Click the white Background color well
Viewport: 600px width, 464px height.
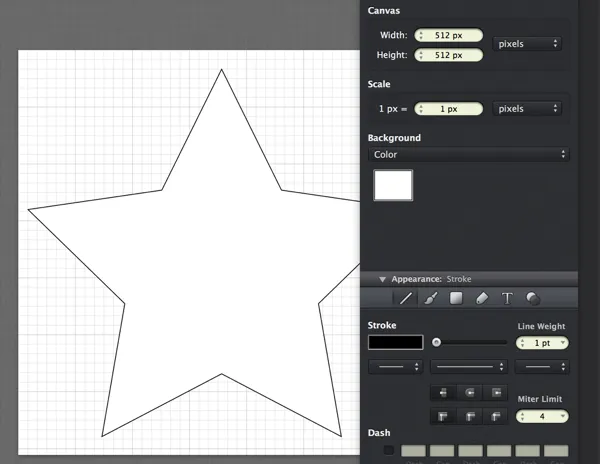click(x=393, y=185)
